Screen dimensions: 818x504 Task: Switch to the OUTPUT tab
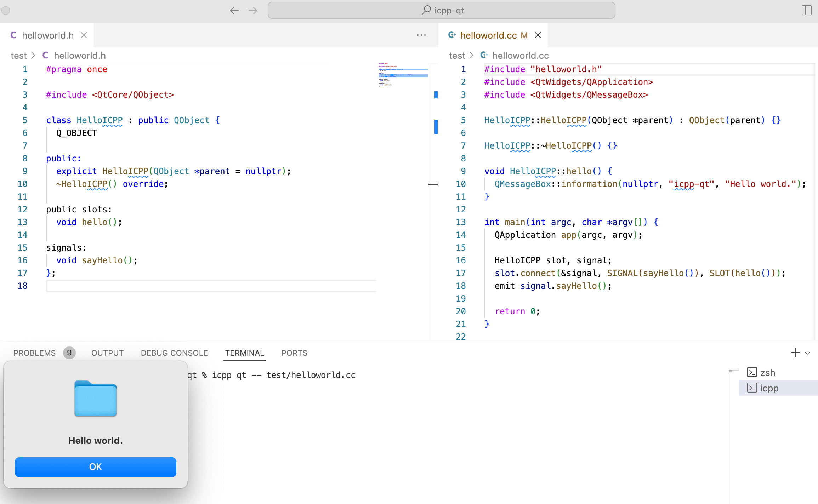tap(107, 353)
